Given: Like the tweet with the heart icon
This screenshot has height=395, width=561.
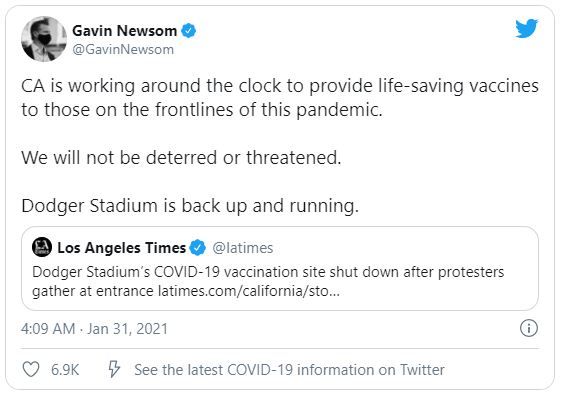Looking at the screenshot, I should click(31, 369).
